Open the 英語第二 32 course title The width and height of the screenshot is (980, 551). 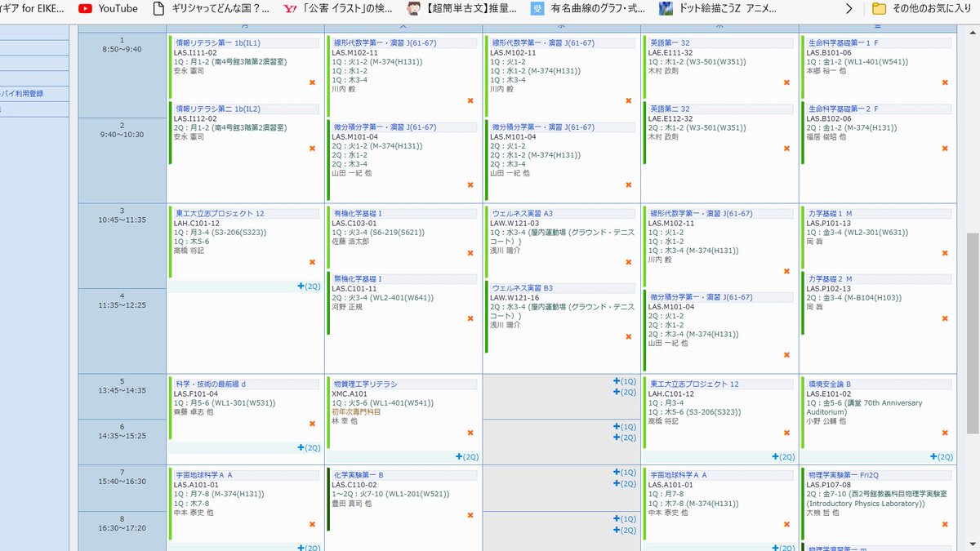(x=670, y=109)
